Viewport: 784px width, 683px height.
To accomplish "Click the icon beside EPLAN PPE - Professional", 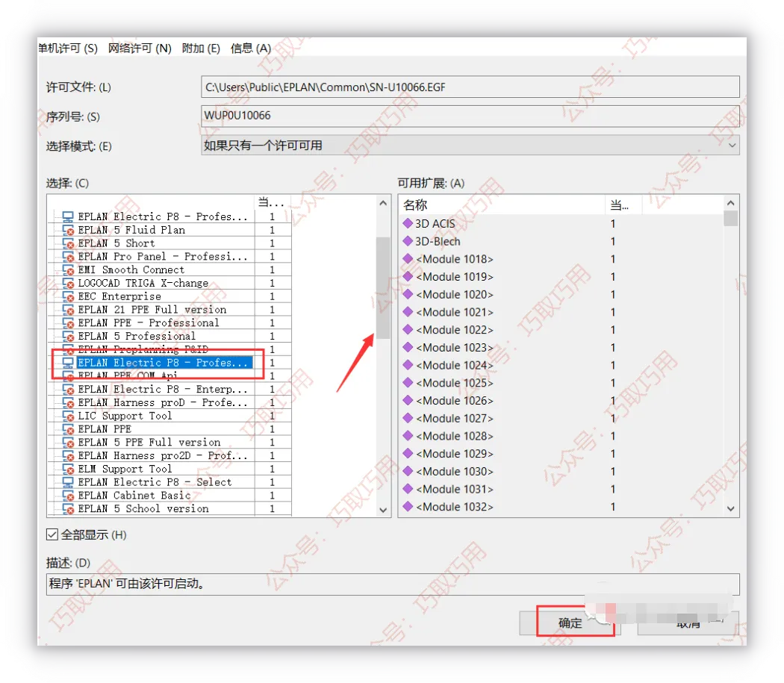I will point(68,323).
